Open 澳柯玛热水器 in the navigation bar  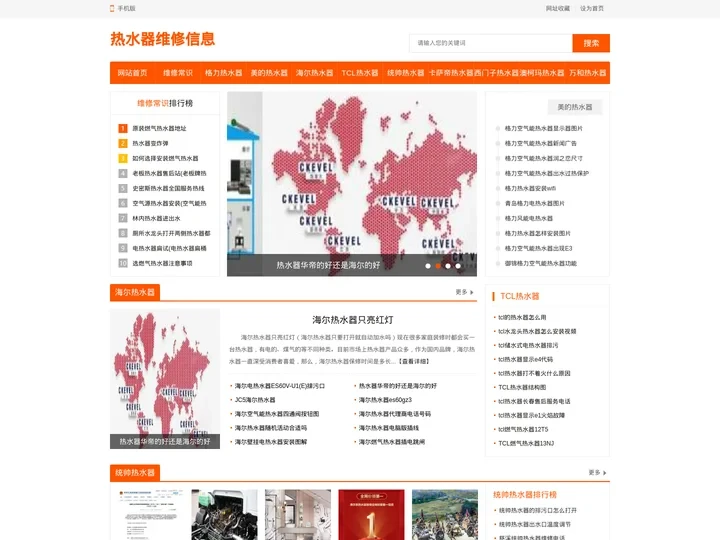click(x=541, y=73)
